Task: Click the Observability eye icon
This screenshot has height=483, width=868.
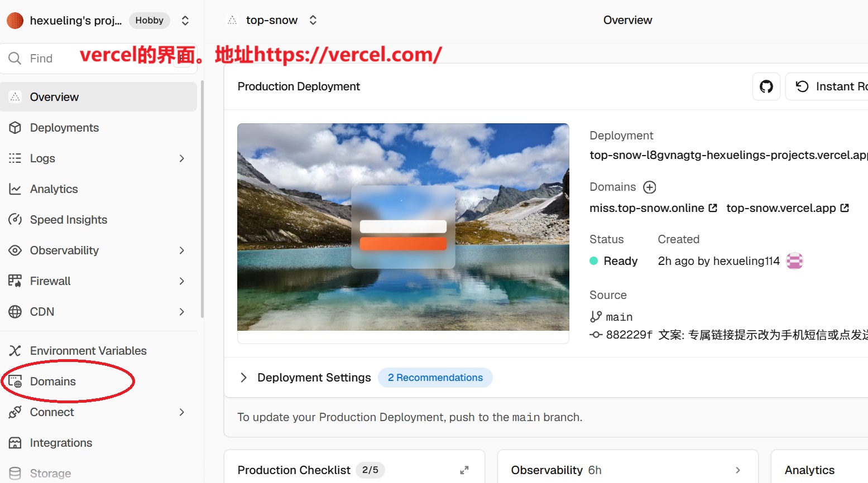Action: point(15,250)
